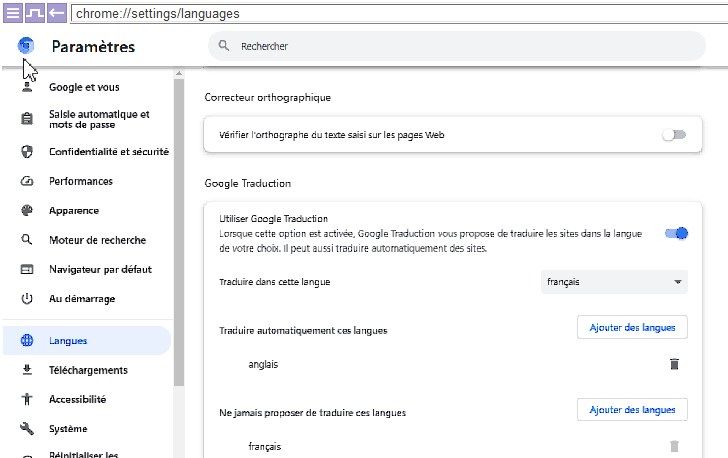Click the address bar showing chrome://settings/languages

[399, 13]
